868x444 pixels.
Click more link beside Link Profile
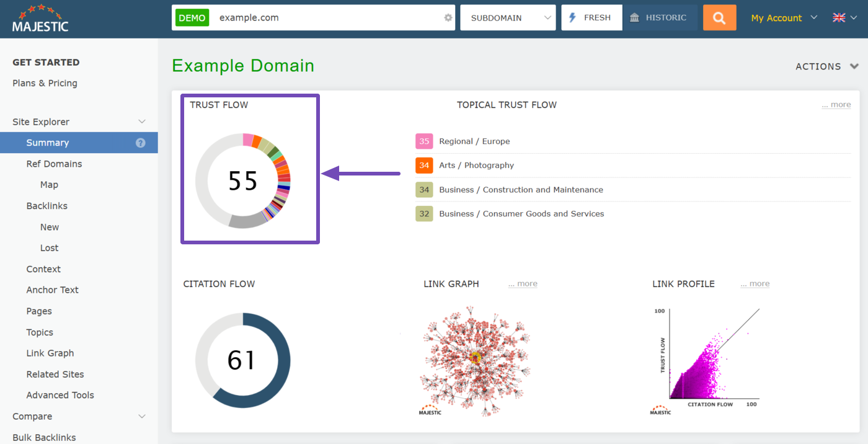(x=755, y=284)
